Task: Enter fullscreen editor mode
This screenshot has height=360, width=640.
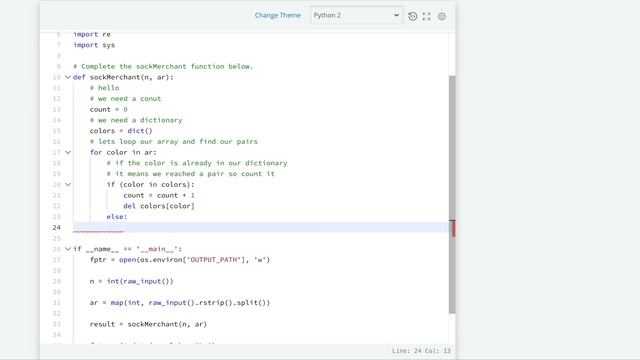Action: 427,16
